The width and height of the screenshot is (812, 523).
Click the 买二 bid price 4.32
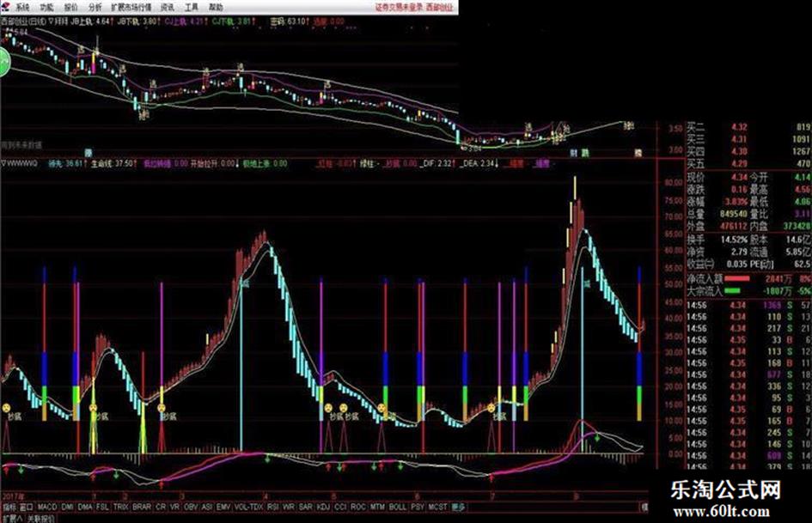739,127
